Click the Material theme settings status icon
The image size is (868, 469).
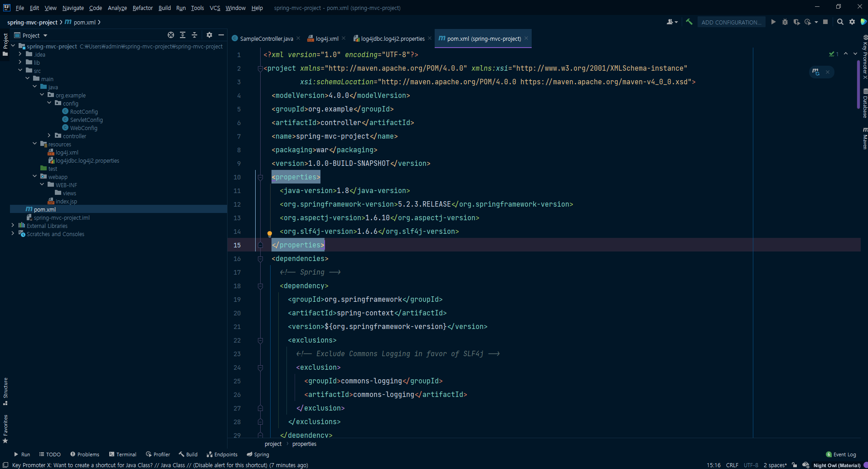805,465
